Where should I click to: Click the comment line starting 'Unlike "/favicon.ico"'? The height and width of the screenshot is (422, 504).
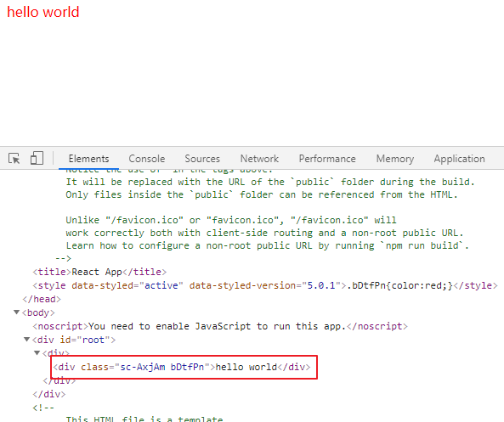coord(231,220)
